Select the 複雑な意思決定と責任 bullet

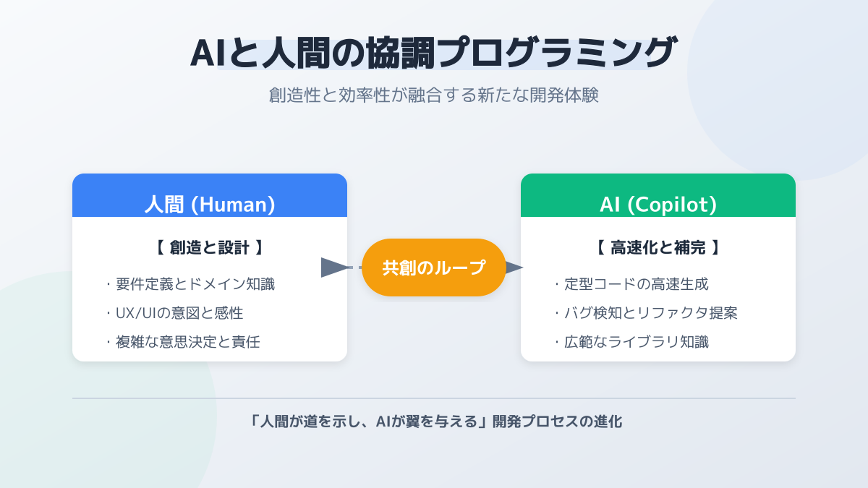tap(187, 342)
